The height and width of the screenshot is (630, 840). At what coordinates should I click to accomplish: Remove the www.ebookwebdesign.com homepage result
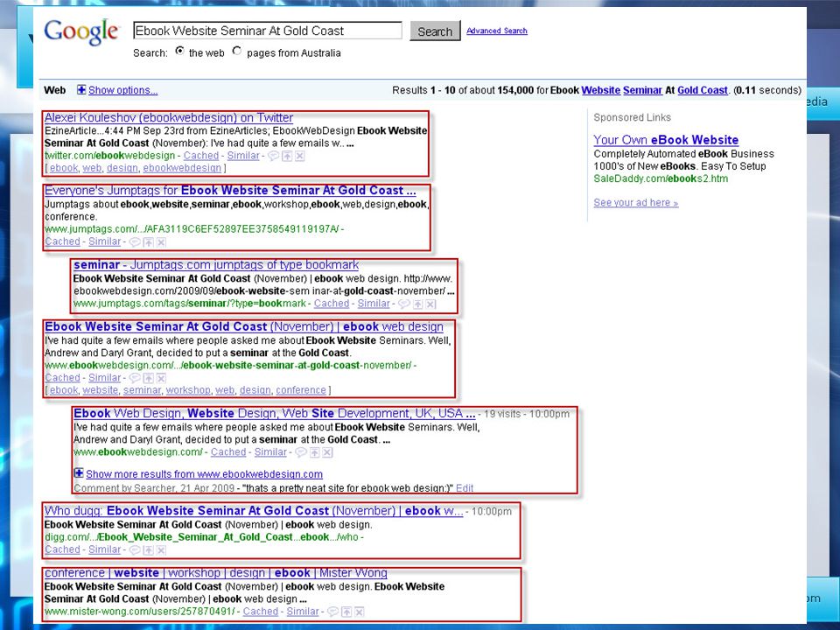[x=327, y=452]
